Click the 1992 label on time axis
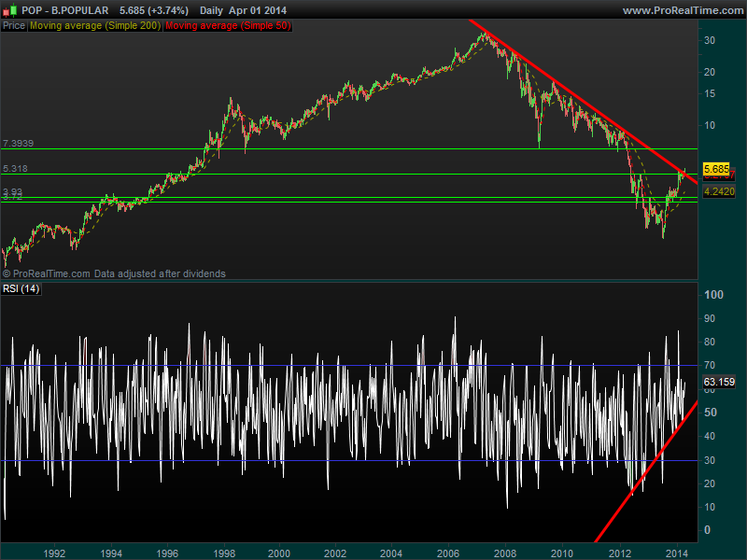 click(54, 553)
